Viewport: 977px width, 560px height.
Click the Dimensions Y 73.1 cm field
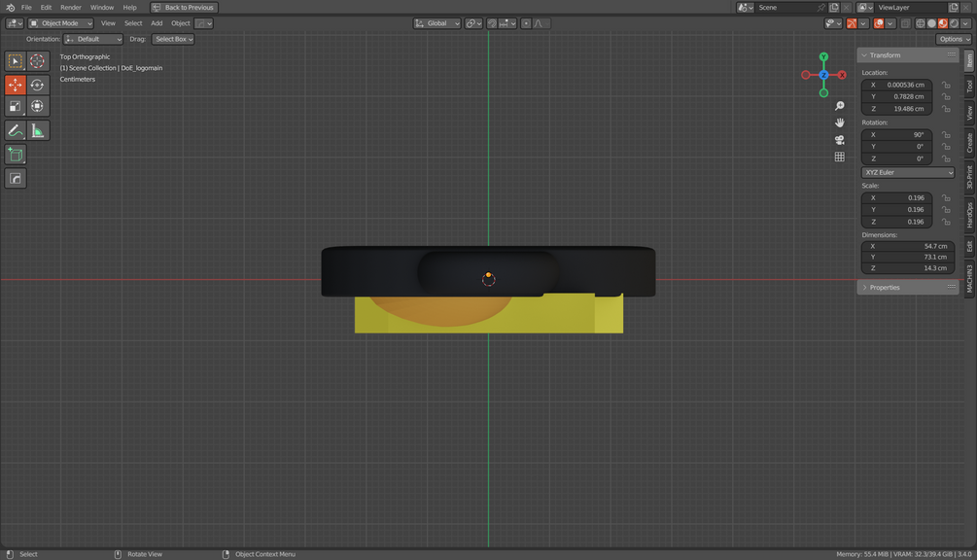908,257
